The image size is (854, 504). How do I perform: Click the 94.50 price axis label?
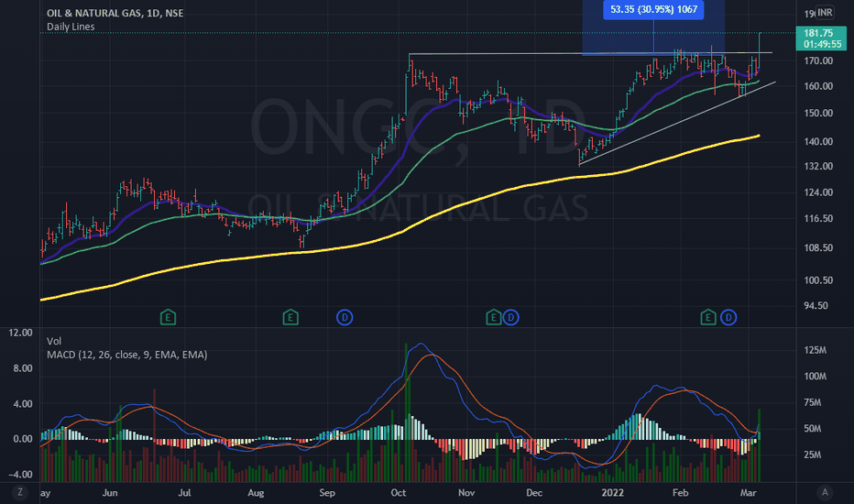pos(816,306)
